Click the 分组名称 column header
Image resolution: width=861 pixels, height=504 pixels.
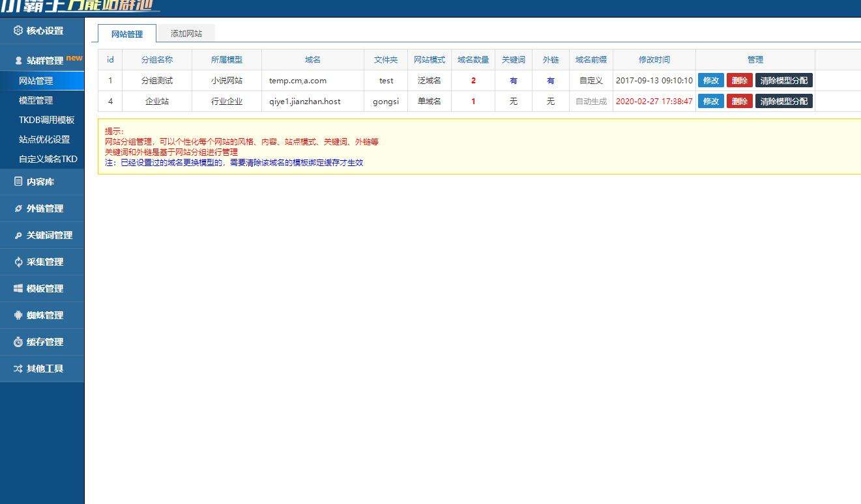[x=157, y=59]
